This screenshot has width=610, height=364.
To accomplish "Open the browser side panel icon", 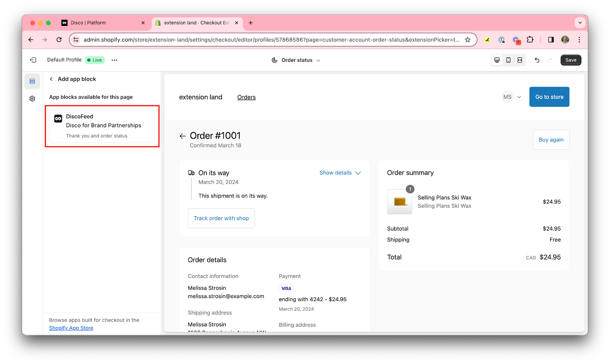I will (551, 40).
